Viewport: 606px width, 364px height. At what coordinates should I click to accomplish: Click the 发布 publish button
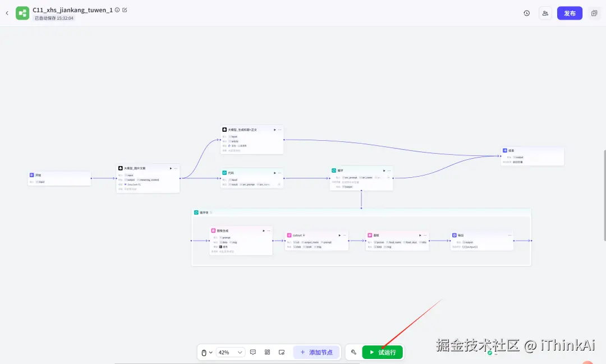point(570,12)
